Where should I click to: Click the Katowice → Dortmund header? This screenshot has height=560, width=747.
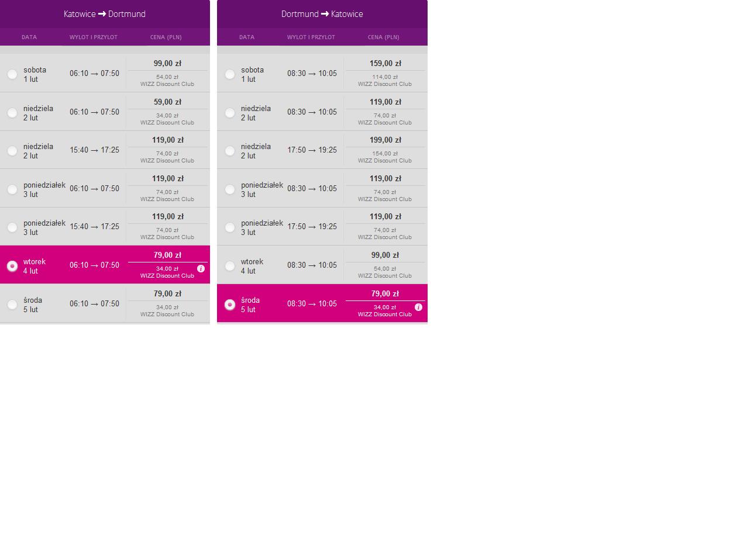pyautogui.click(x=105, y=14)
